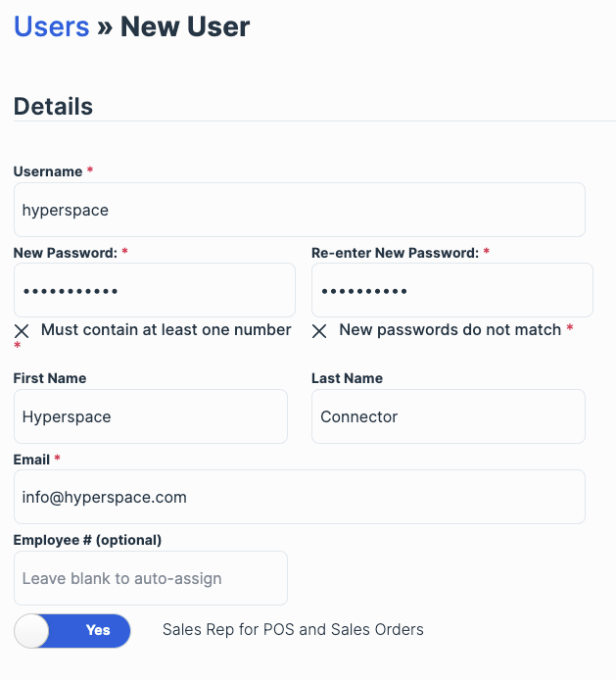This screenshot has height=680, width=616.
Task: Click the X icon beside the passwords mismatch error
Action: click(x=319, y=331)
